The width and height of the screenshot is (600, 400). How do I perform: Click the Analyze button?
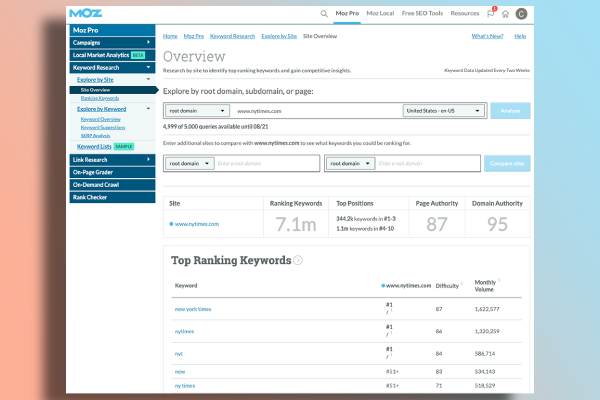510,111
